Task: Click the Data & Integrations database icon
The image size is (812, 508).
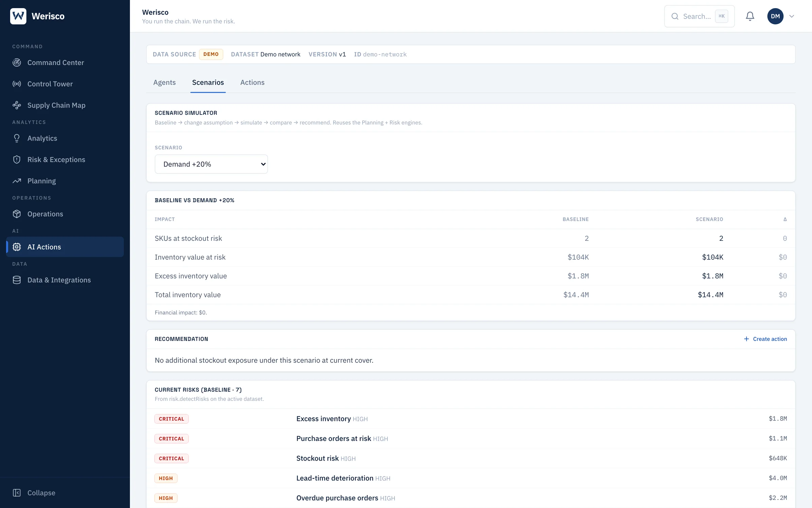Action: click(17, 280)
